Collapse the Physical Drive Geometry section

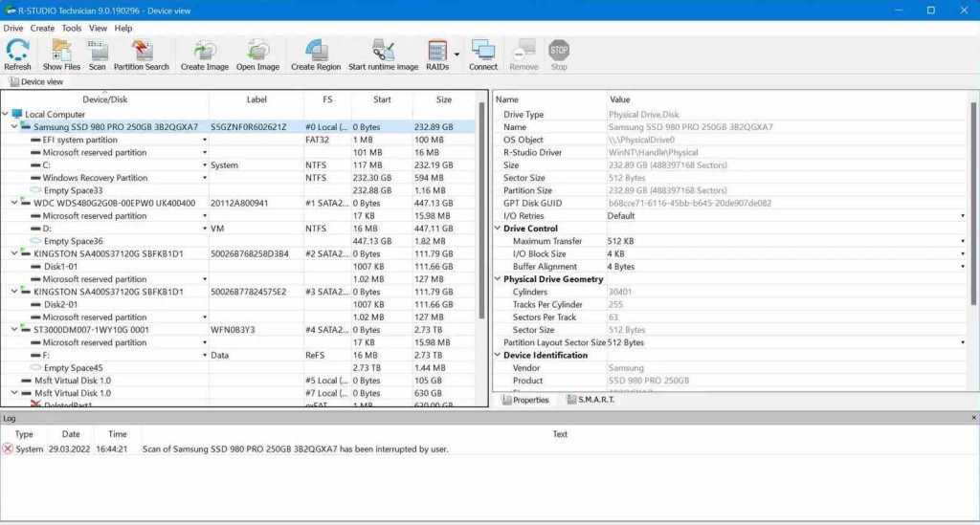[498, 279]
